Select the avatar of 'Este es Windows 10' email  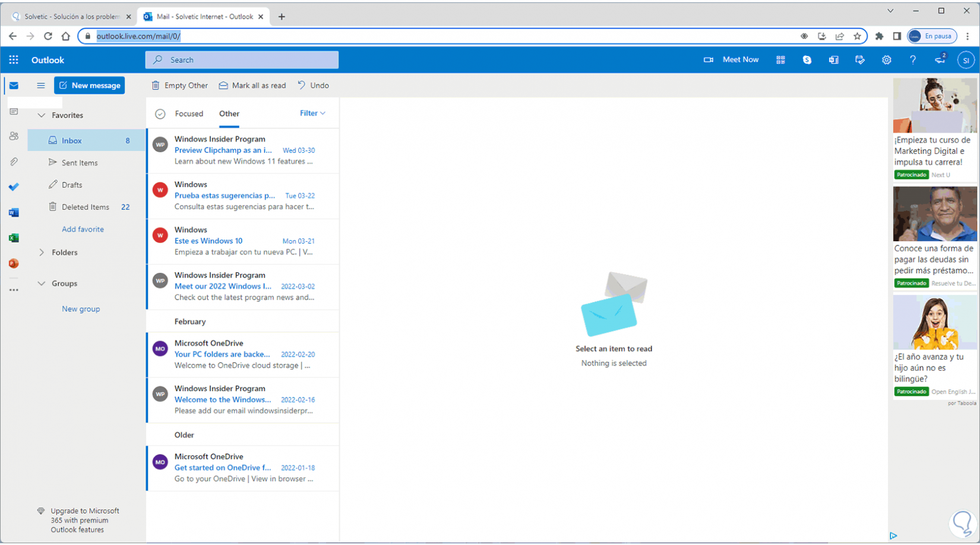point(160,235)
